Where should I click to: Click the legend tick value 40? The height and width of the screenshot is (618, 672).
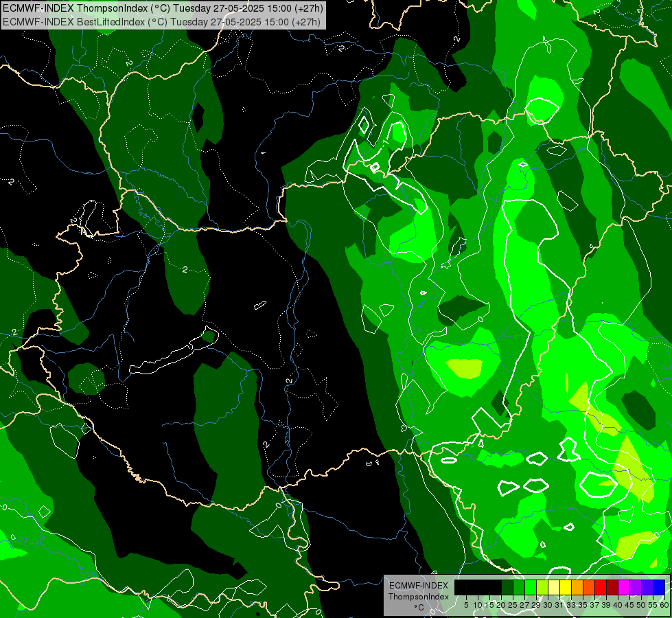618,605
